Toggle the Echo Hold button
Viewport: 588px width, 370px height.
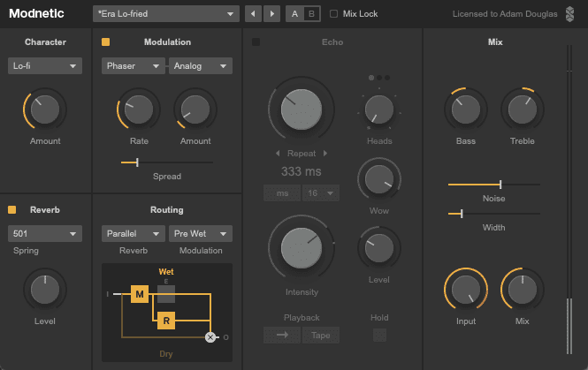coord(379,336)
